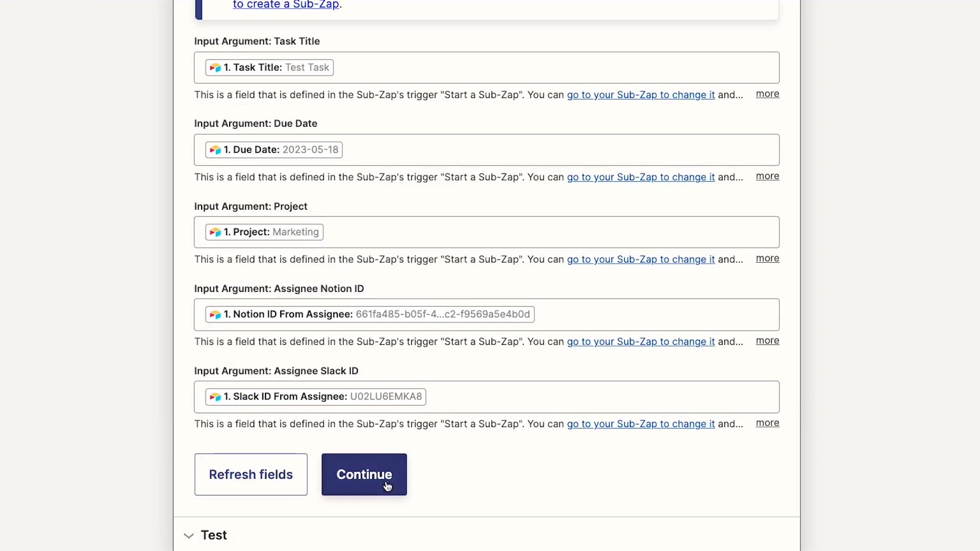Show 'more' under Project description
The height and width of the screenshot is (551, 980).
767,258
